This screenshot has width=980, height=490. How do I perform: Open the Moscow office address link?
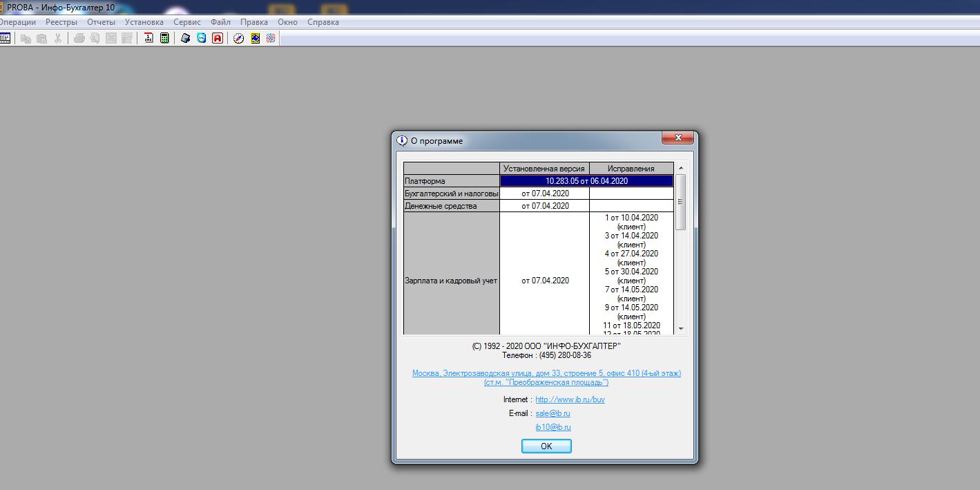(546, 377)
